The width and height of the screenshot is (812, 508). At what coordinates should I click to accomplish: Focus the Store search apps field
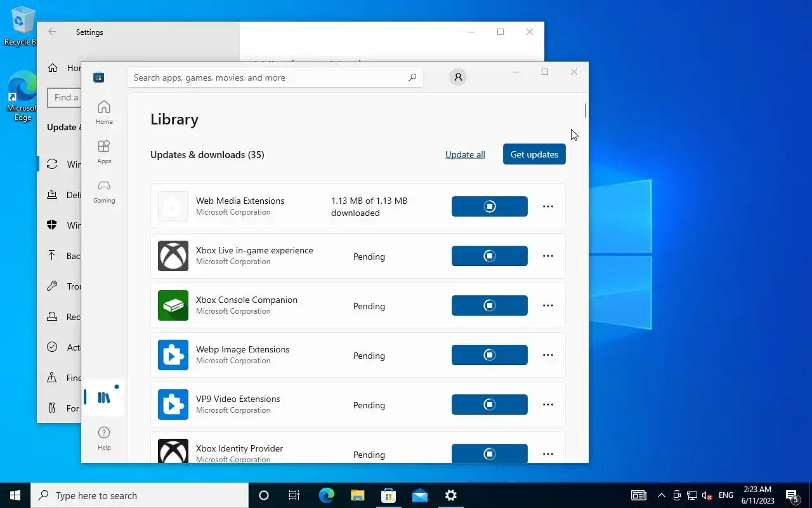pos(275,77)
